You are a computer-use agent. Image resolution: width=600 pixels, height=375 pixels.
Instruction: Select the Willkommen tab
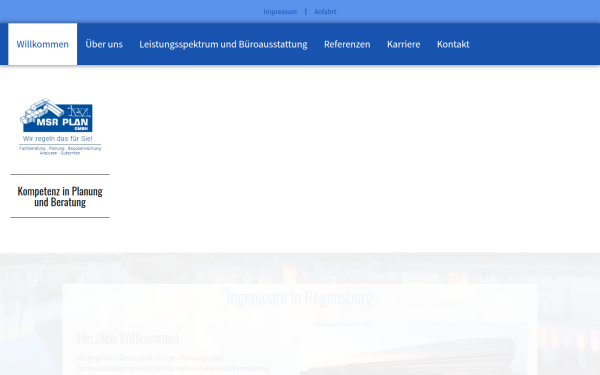click(x=42, y=44)
